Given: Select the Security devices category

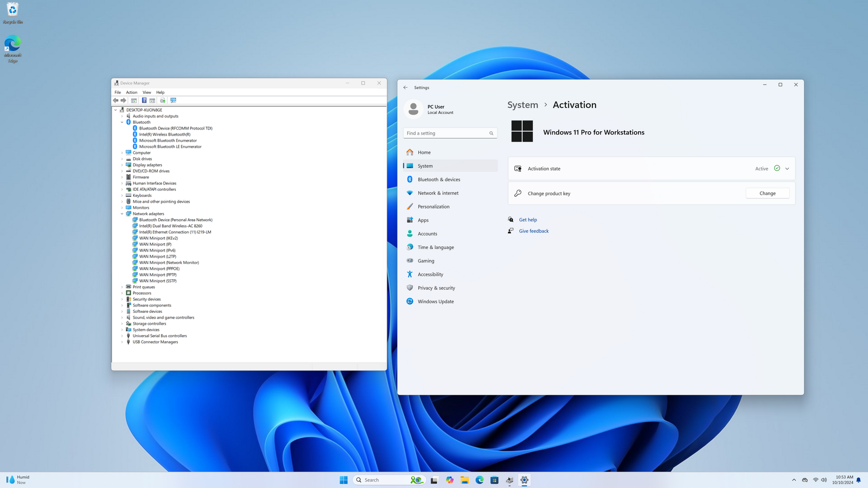Looking at the screenshot, I should (x=146, y=299).
